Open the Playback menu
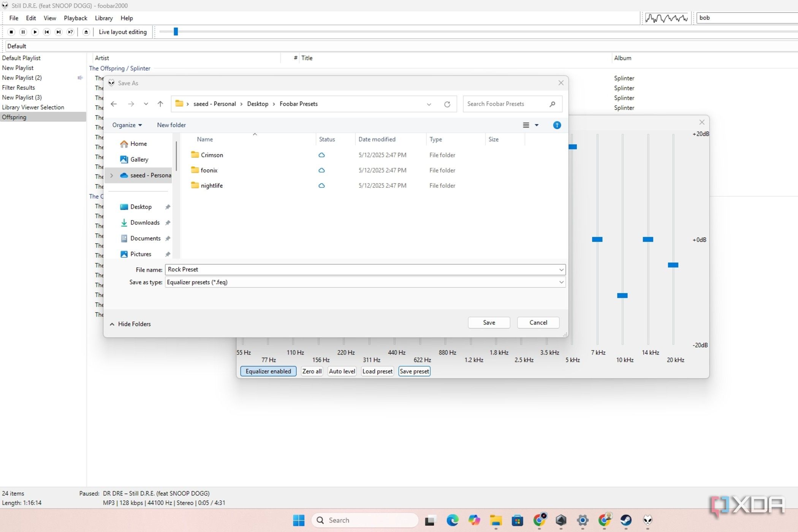The width and height of the screenshot is (798, 532). (76, 18)
